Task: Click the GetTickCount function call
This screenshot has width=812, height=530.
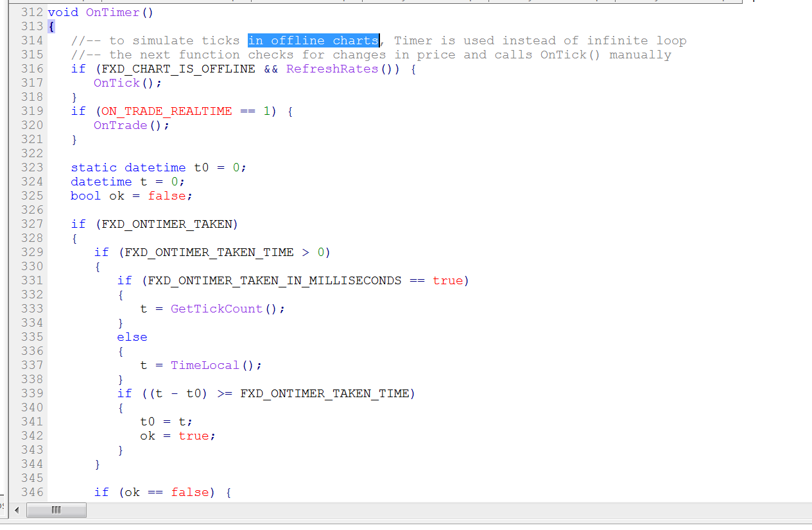Action: (x=217, y=309)
